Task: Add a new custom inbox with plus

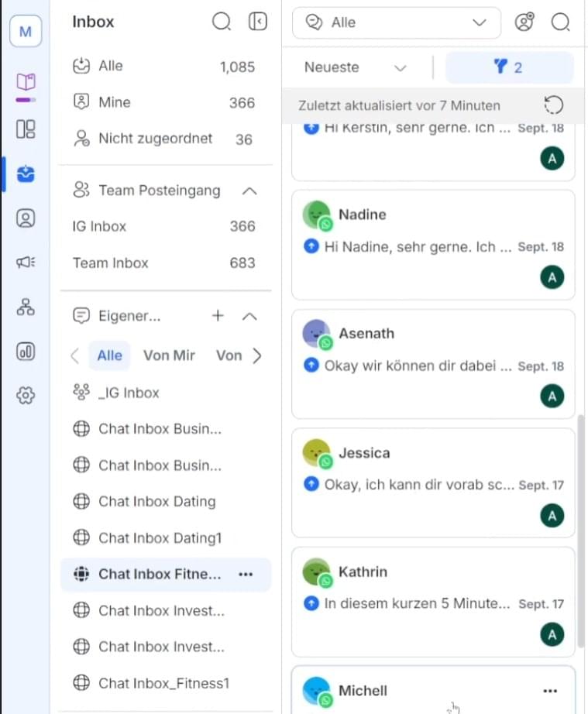Action: click(218, 316)
